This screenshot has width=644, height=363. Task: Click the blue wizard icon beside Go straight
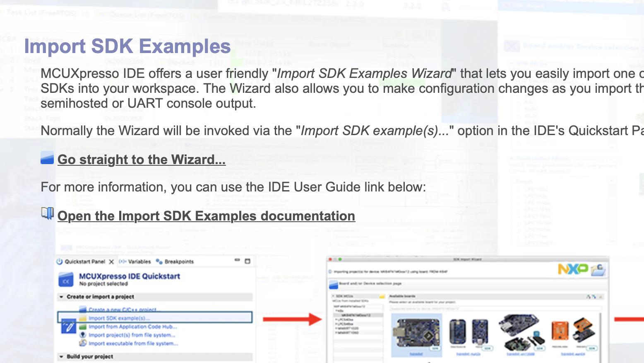47,158
